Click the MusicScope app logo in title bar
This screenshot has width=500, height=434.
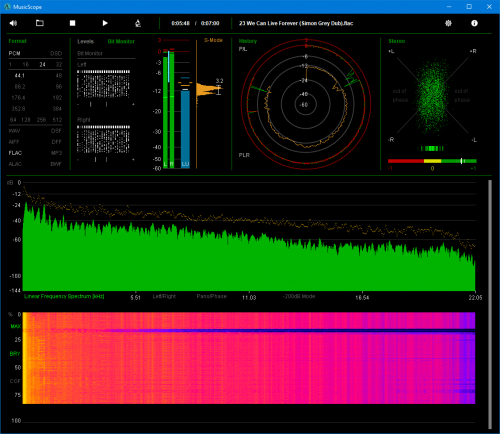point(7,7)
